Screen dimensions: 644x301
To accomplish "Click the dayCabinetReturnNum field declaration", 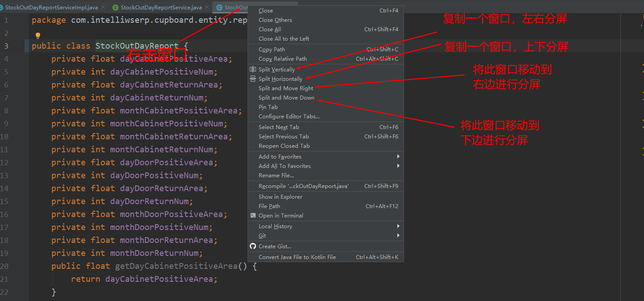I will 129,98.
